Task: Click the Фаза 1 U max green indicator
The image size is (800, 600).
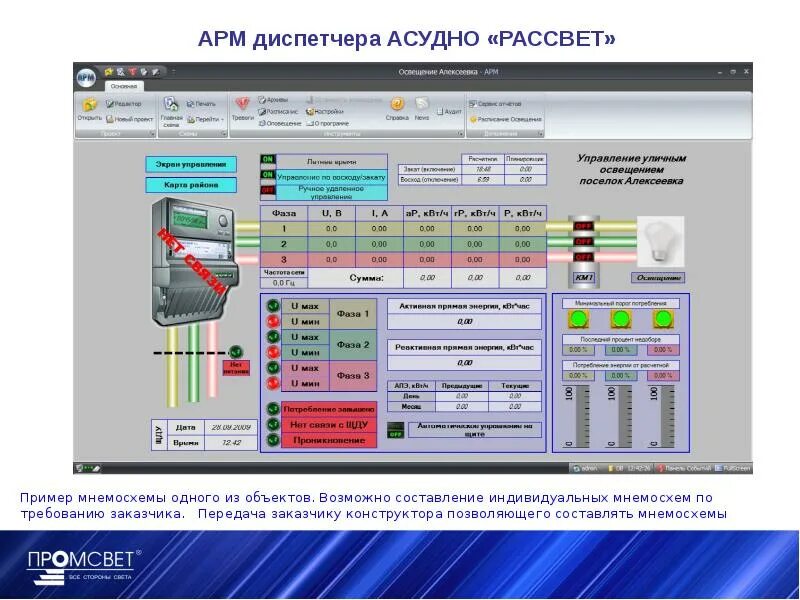Action: pyautogui.click(x=273, y=306)
